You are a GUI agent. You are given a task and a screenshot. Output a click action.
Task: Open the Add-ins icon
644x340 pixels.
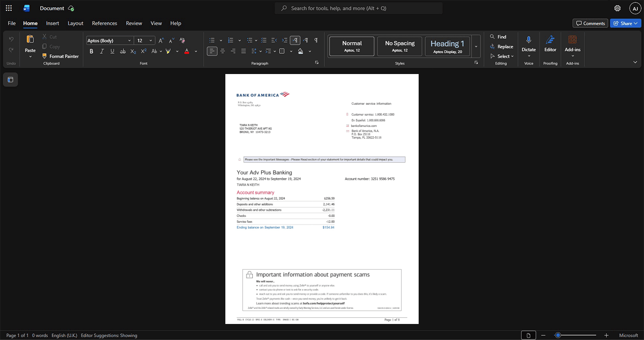[572, 40]
